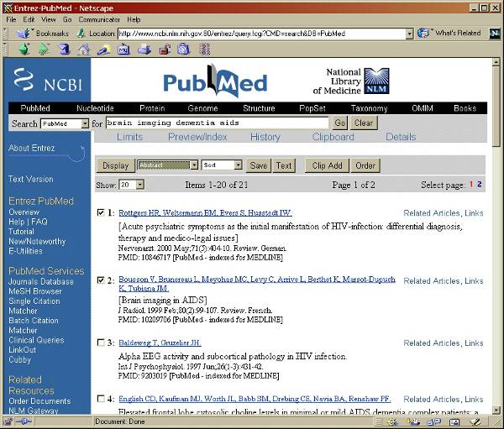Click the Forward navigation arrow icon
Image resolution: width=504 pixels, height=429 pixels.
[x=44, y=50]
